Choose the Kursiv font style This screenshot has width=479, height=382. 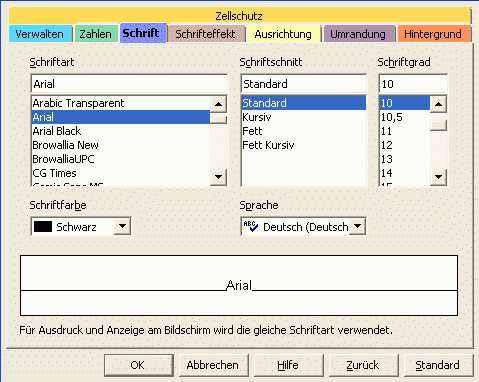[303, 117]
